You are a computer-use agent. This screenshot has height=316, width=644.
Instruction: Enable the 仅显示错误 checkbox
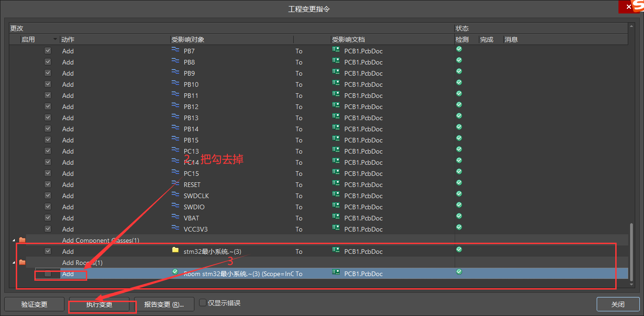[x=203, y=302]
